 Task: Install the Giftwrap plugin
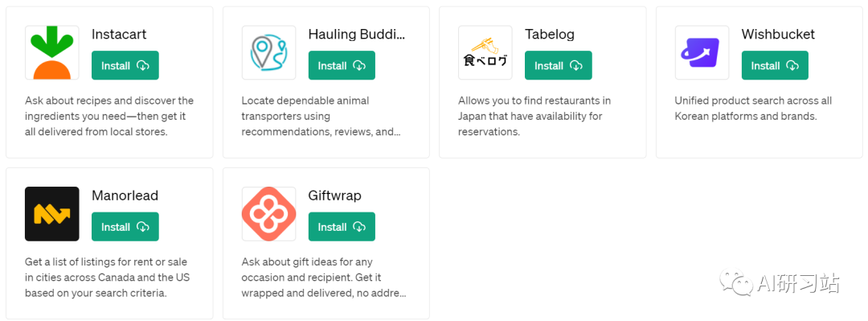point(342,227)
